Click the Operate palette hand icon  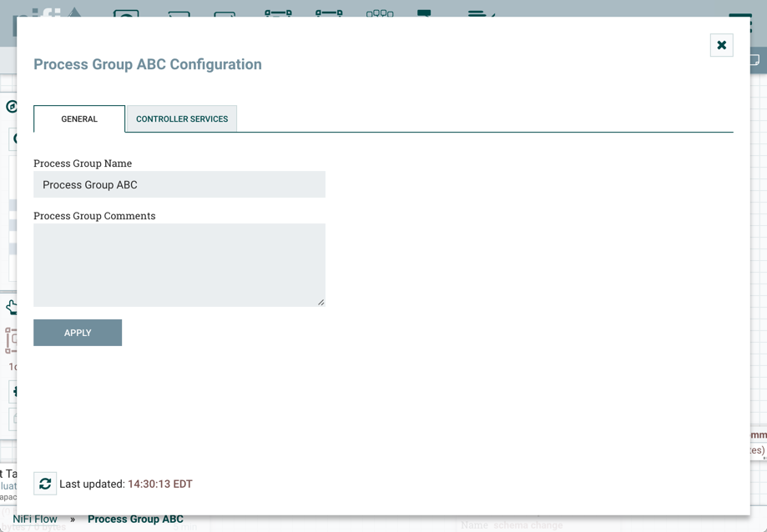tap(11, 308)
